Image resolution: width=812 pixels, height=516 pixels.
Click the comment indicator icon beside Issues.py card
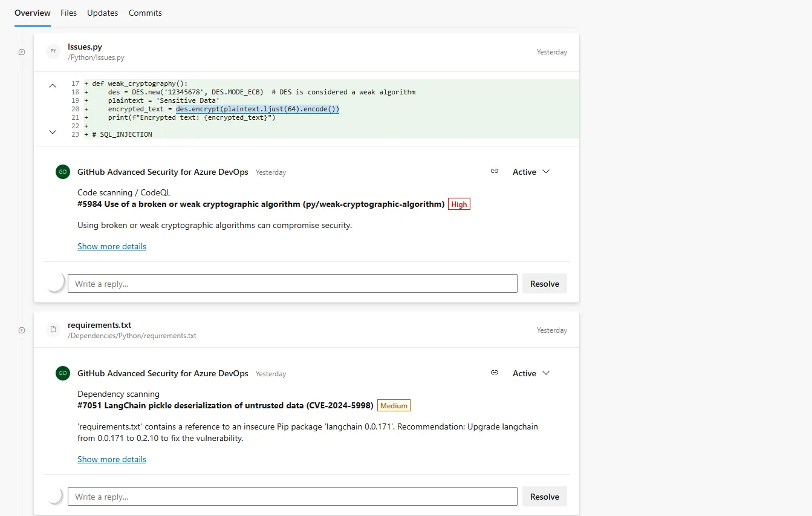coord(22,52)
